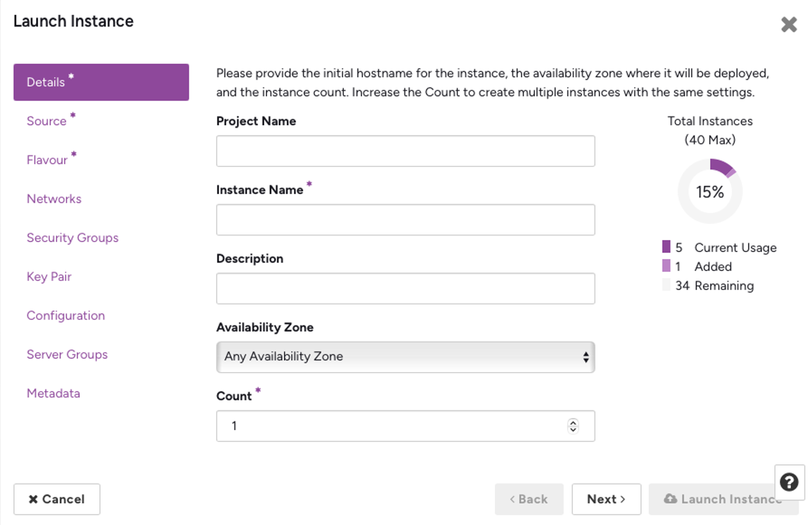812x525 pixels.
Task: Open the Availability Zone dropdown
Action: (406, 357)
